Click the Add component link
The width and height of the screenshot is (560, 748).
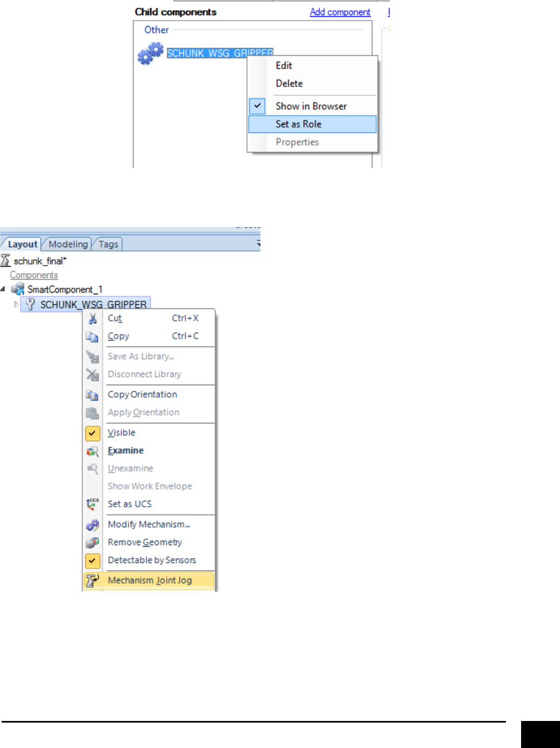click(340, 12)
